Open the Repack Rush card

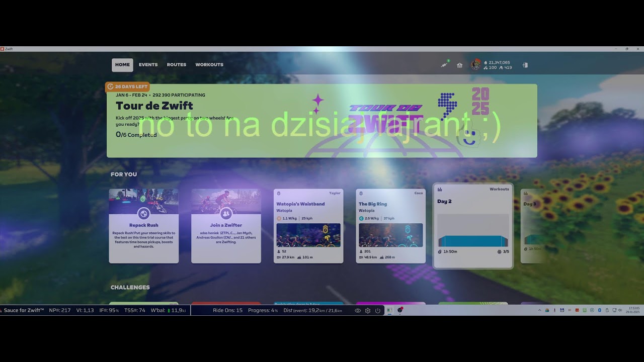(x=144, y=226)
